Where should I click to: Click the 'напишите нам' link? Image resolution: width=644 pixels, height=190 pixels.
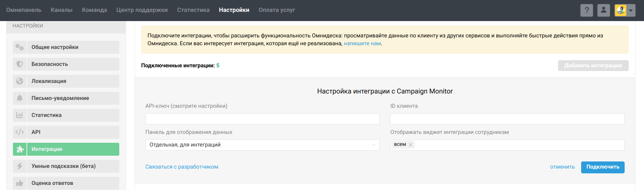(x=362, y=44)
